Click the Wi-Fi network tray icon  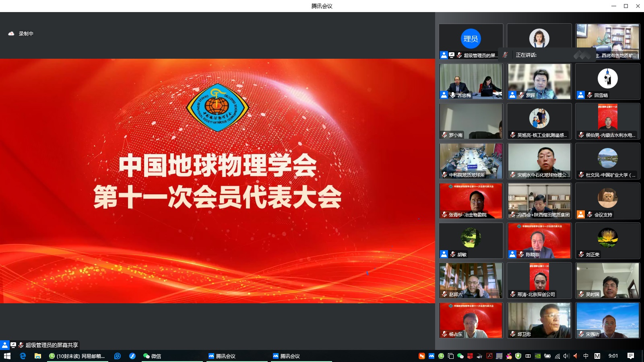pyautogui.click(x=557, y=356)
